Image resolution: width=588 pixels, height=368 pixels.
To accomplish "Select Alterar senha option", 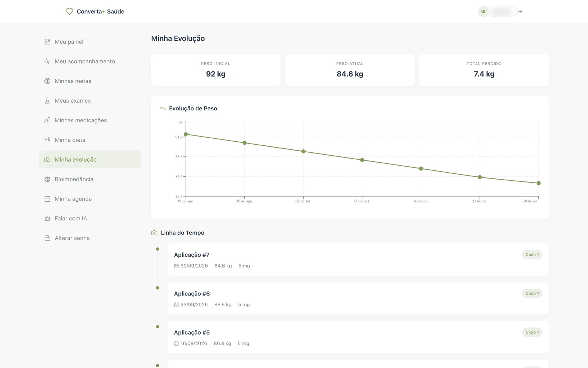I will [x=90, y=238].
